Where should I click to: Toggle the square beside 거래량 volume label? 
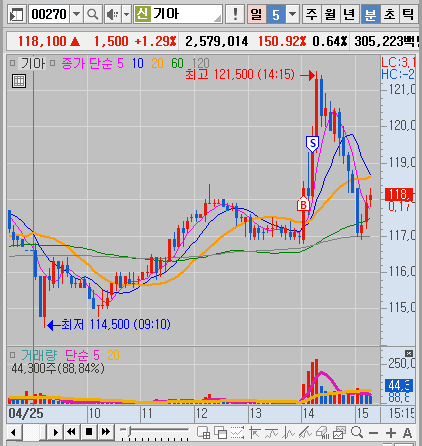click(12, 355)
